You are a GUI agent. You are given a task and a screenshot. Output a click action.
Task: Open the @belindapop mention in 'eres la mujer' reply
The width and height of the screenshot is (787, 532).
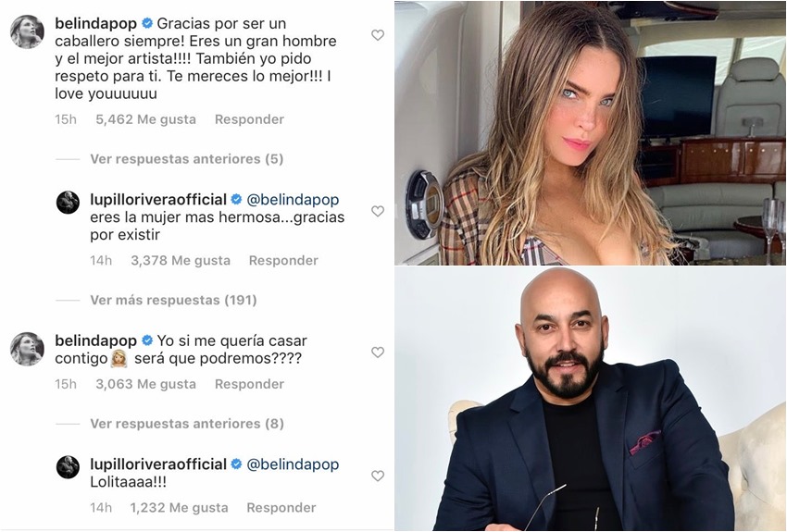(293, 200)
